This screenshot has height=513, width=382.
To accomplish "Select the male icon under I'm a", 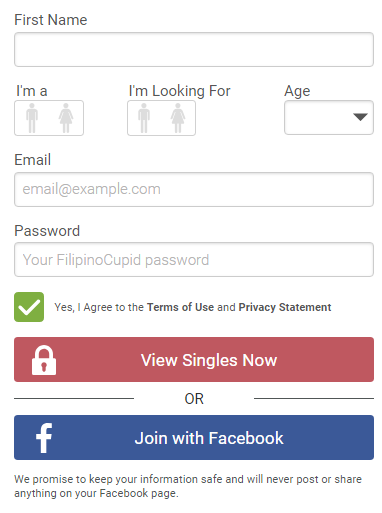I will click(x=32, y=118).
